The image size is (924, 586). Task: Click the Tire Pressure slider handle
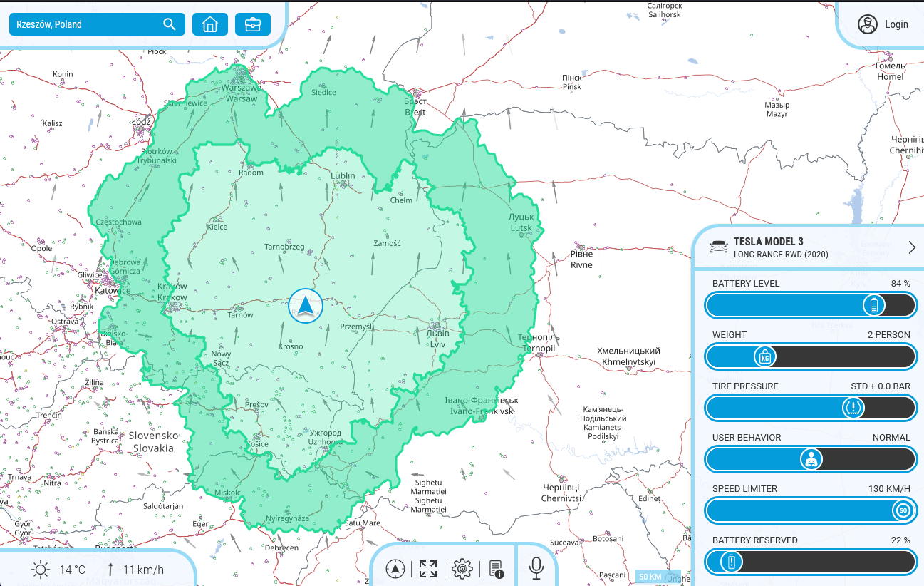pyautogui.click(x=853, y=408)
